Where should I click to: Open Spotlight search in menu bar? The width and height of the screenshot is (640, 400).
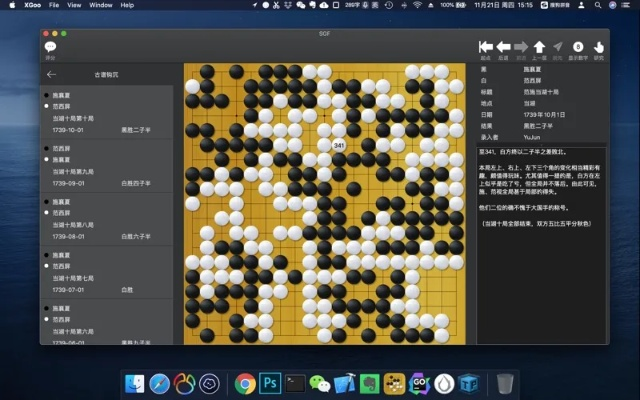pyautogui.click(x=598, y=5)
